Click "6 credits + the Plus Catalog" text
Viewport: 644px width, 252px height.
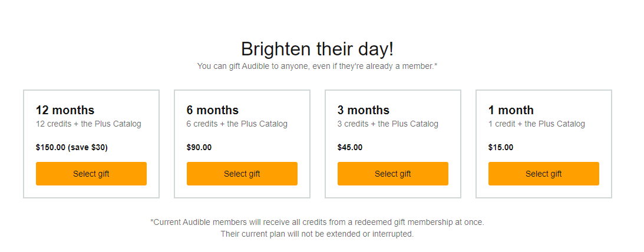[237, 124]
